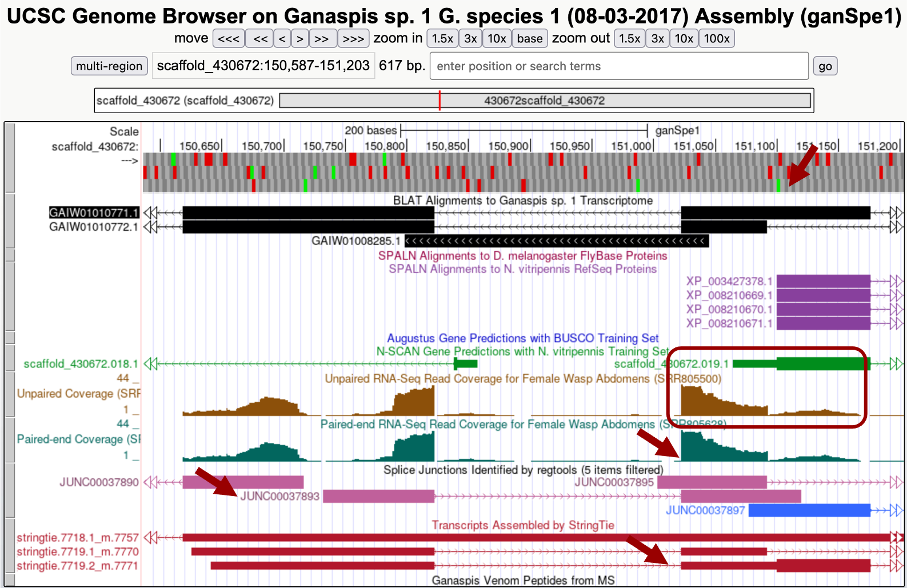The width and height of the screenshot is (907, 588).
Task: Click the red position marker on ideogram
Action: point(439,101)
